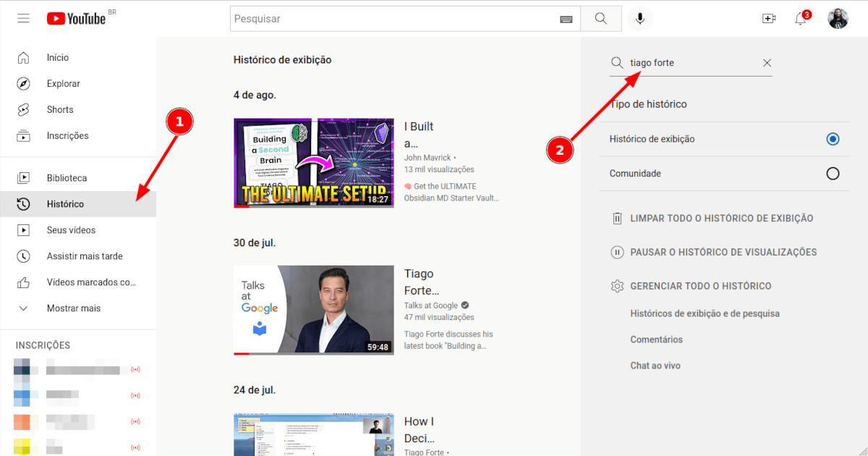The image size is (868, 456).
Task: Open Início in the sidebar
Action: coord(78,57)
